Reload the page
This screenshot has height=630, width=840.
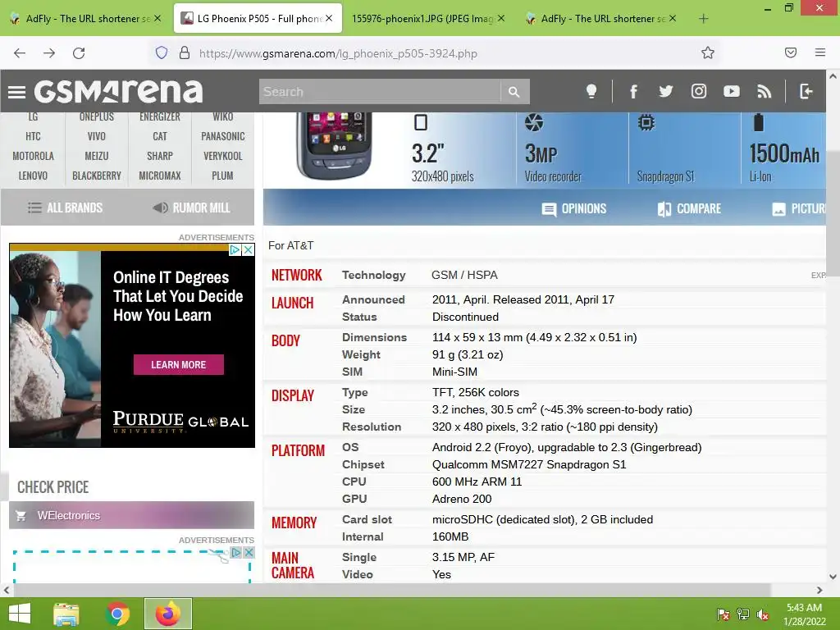point(79,53)
